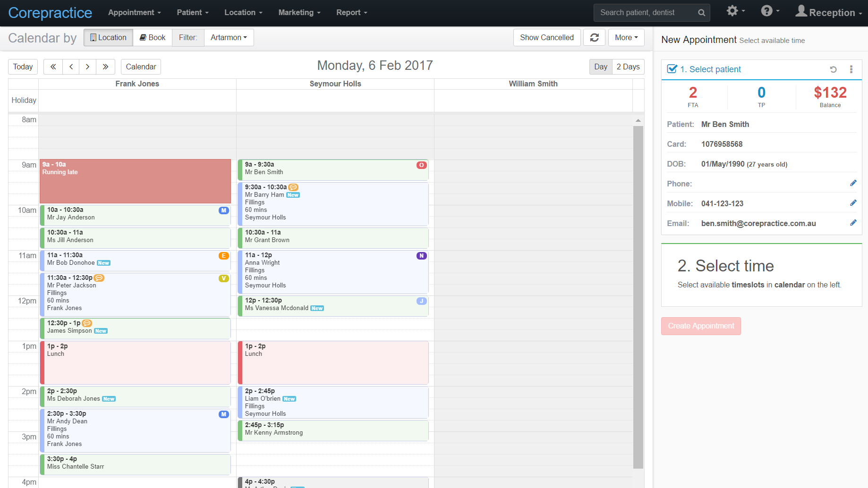
Task: Switch calendar view to Book mode
Action: [152, 37]
